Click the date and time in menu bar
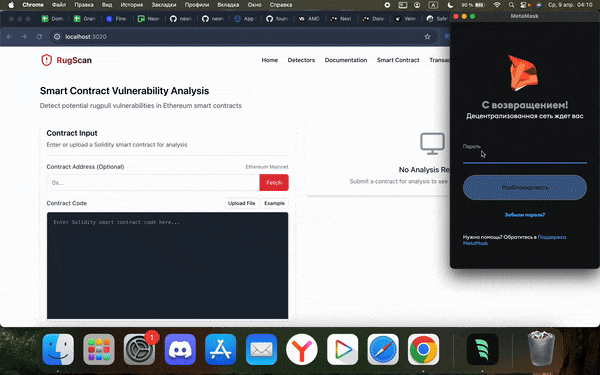Viewport: 600px width, 375px height. click(570, 5)
